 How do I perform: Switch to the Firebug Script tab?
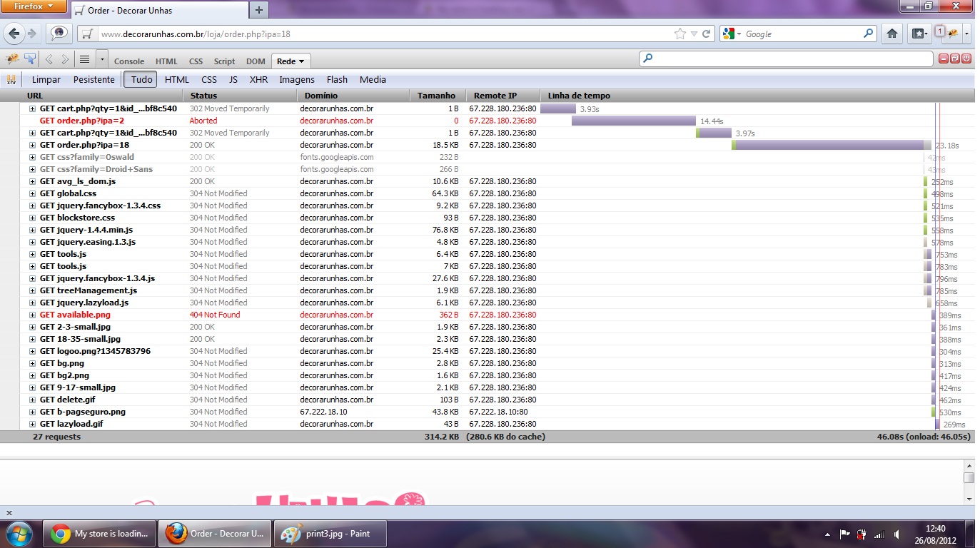click(x=224, y=61)
